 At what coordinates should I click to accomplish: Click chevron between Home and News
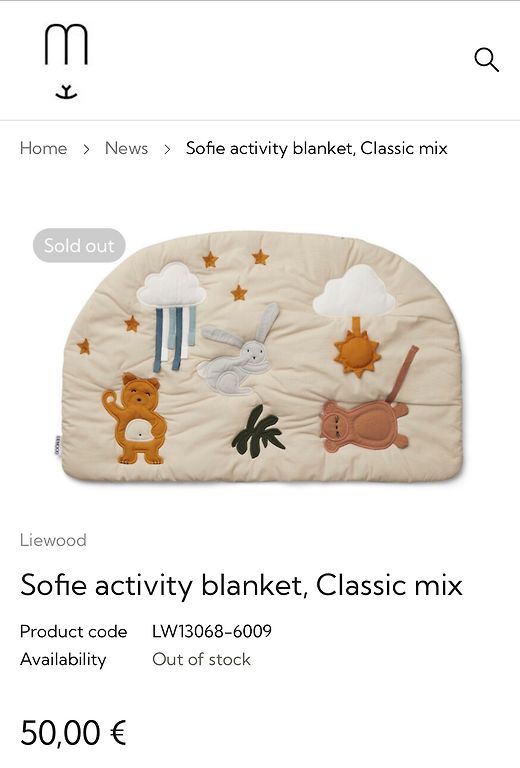86,149
